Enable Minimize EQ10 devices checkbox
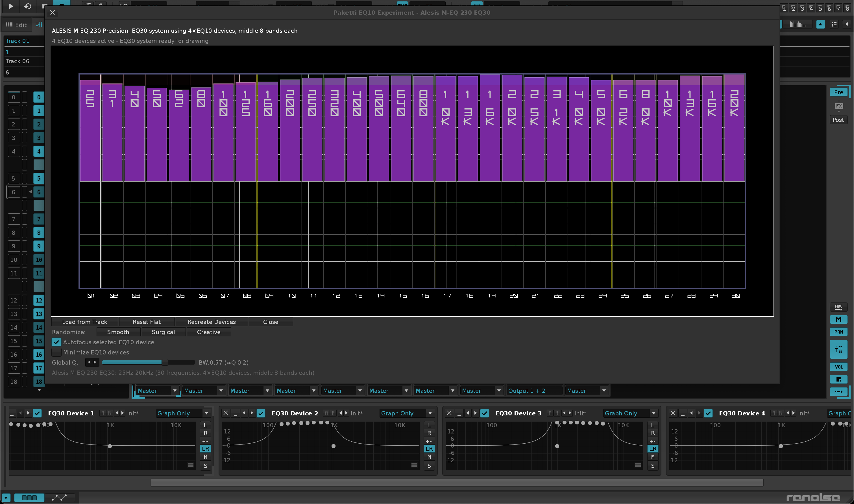 56,352
